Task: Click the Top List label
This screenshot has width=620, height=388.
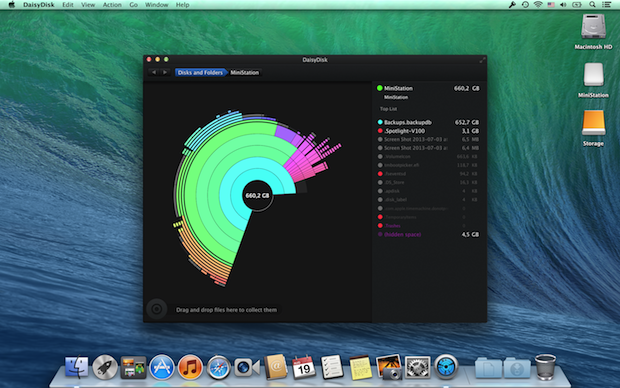Action: pos(388,109)
